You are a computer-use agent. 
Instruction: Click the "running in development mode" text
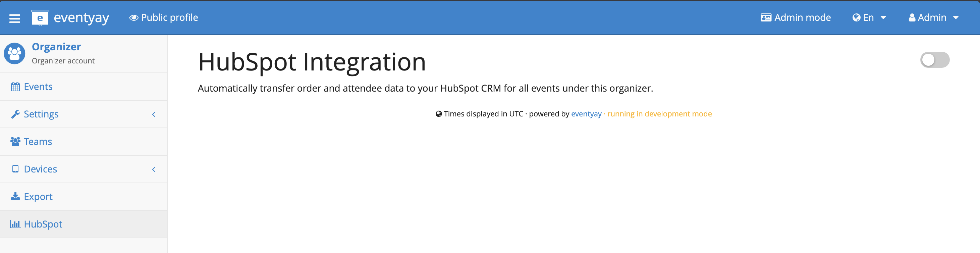659,114
